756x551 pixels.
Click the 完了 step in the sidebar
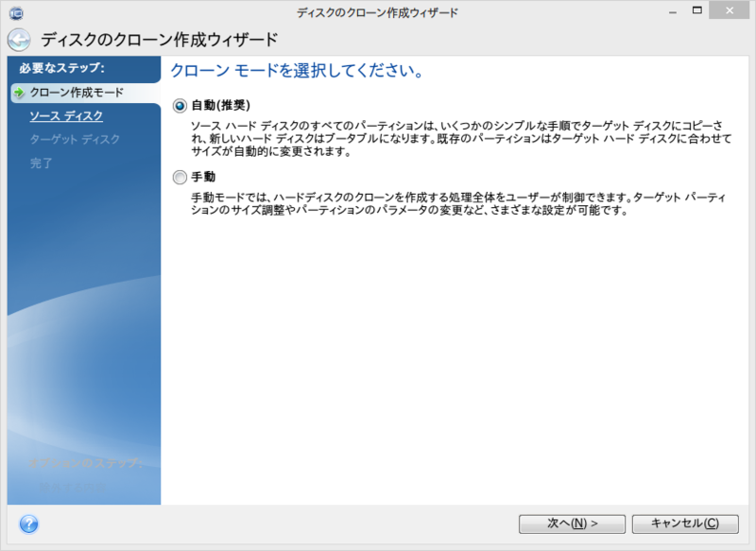tap(41, 163)
